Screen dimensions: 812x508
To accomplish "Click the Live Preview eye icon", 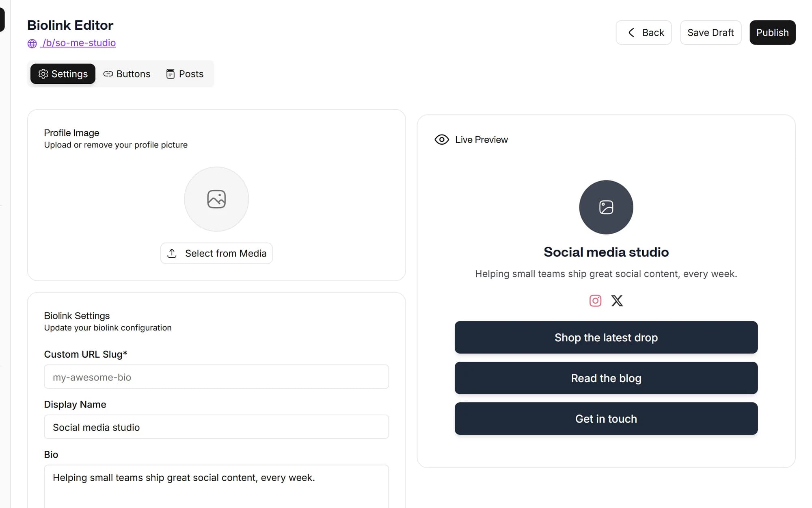I will coord(442,140).
